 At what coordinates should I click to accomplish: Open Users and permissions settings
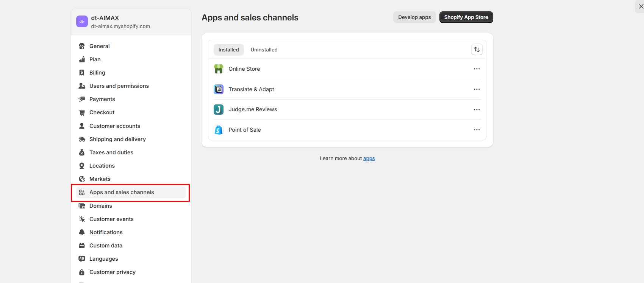pos(119,86)
